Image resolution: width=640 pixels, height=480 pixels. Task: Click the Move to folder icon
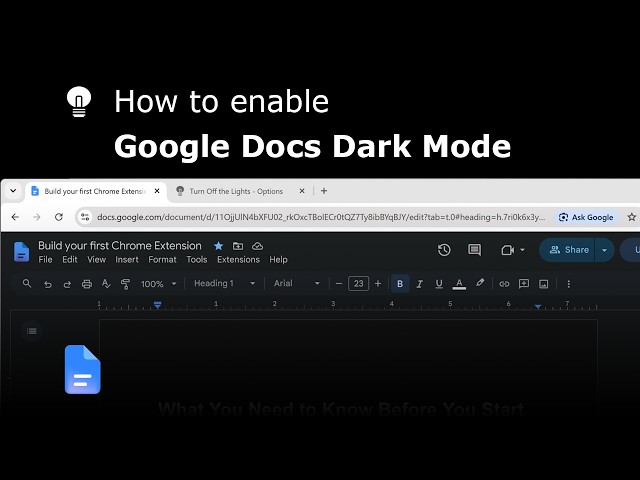pos(238,246)
